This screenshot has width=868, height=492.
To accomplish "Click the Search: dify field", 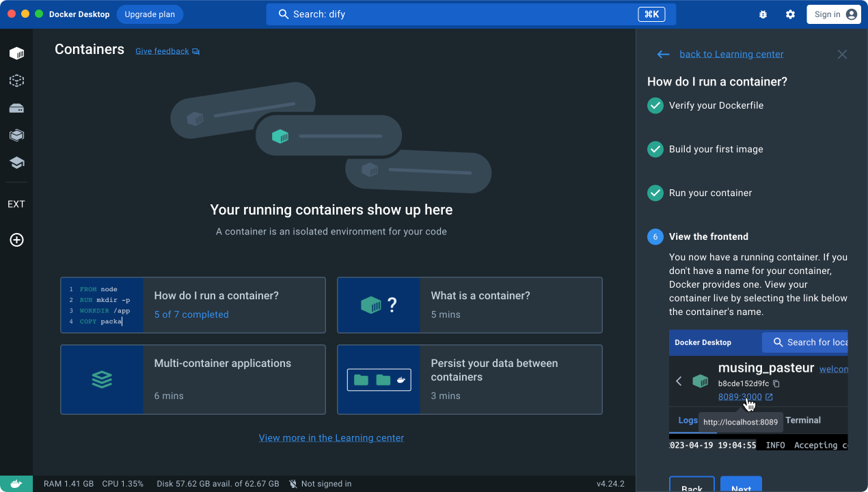I will [471, 14].
